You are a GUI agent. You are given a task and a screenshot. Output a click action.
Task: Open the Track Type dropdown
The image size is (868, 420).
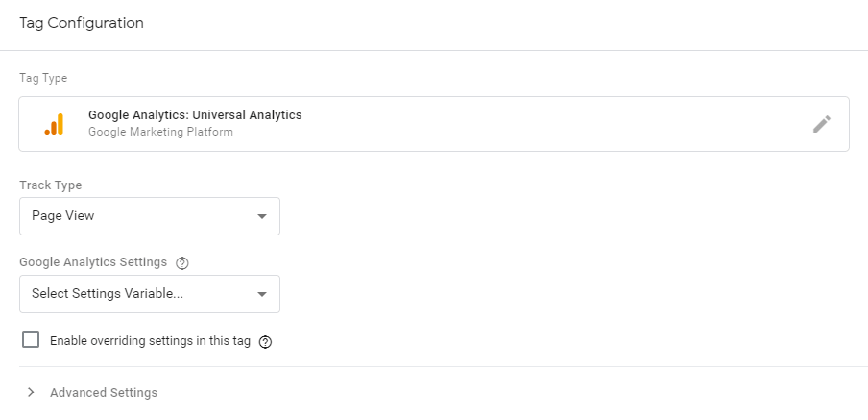[149, 216]
